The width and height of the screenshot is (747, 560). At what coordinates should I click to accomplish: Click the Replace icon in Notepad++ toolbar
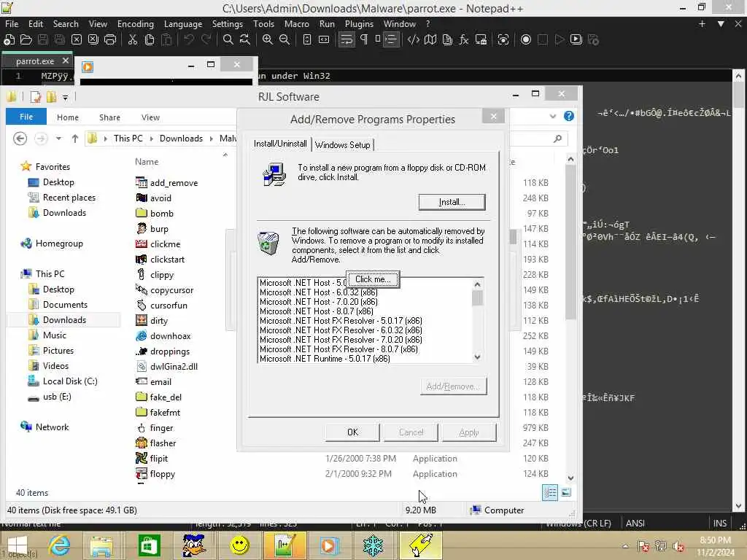245,40
